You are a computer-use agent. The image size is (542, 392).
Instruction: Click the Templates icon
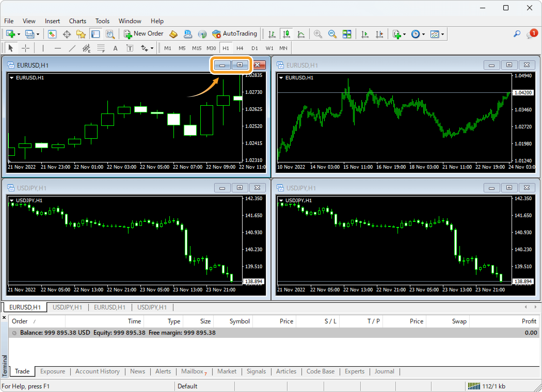[435, 34]
